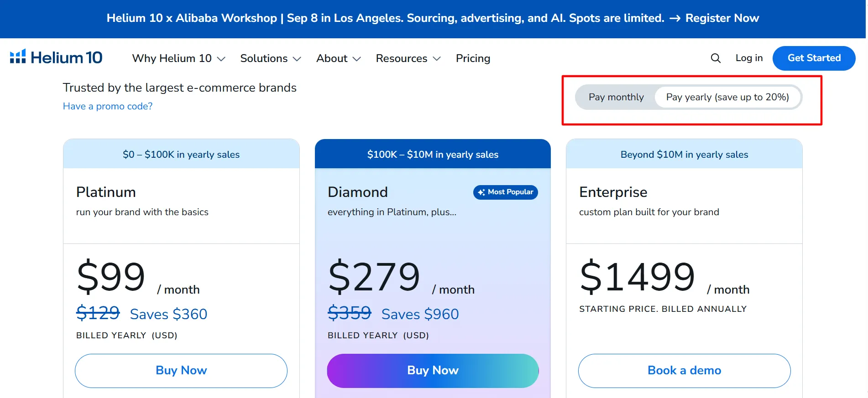Expand the Solutions dropdown chevron
This screenshot has height=398, width=868.
tap(297, 59)
